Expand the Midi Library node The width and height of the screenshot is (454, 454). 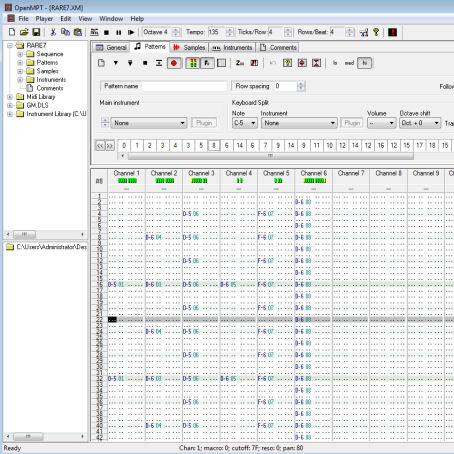click(10, 97)
